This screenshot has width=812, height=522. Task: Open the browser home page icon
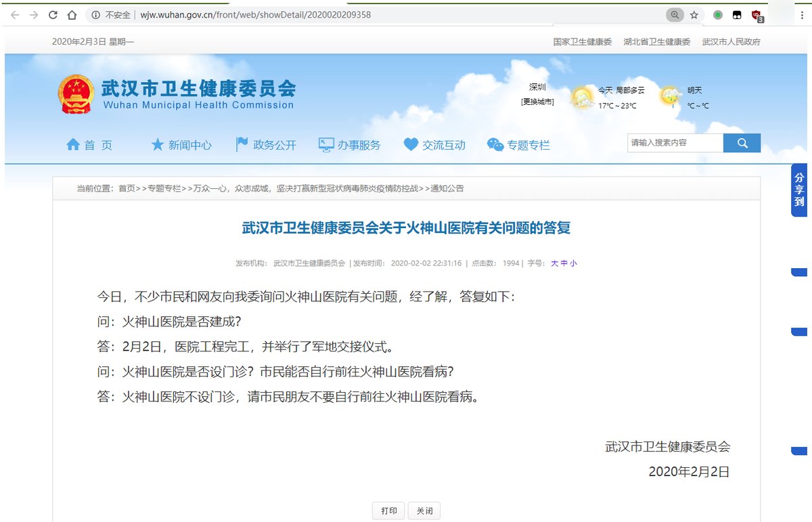pos(72,14)
